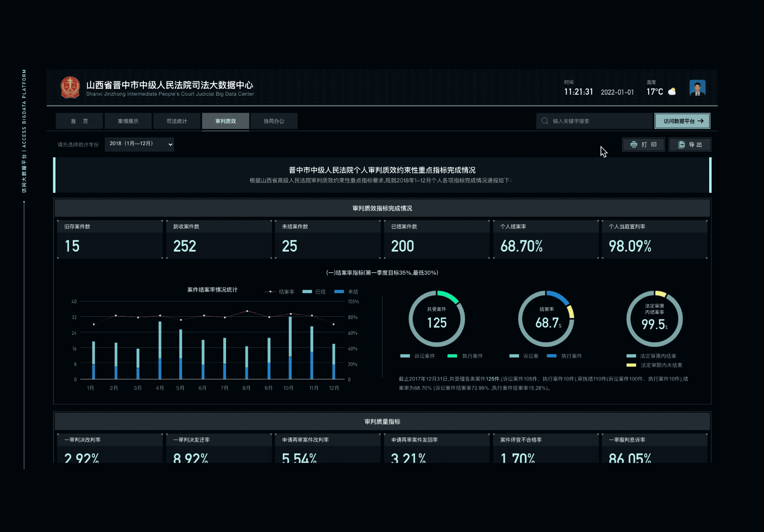Click the 4月 bar in chart
The image size is (764, 532).
coord(160,350)
